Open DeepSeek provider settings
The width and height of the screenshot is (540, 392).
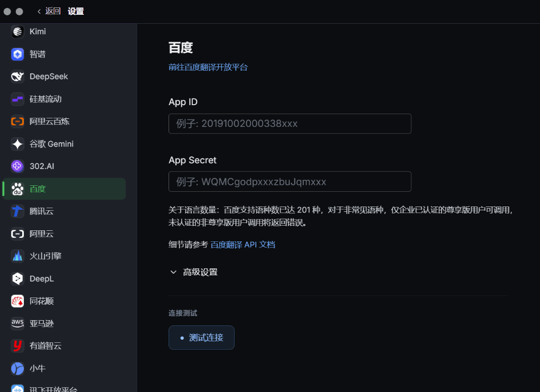pyautogui.click(x=64, y=77)
